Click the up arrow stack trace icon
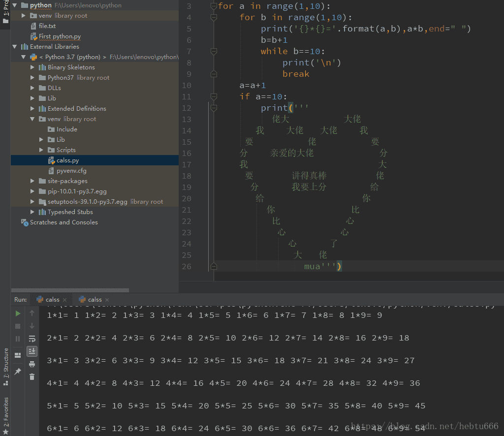This screenshot has height=436, width=504. (32, 313)
